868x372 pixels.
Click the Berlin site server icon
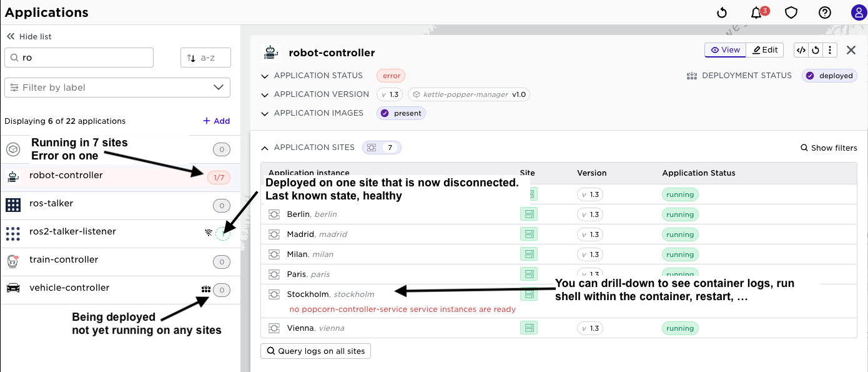529,214
